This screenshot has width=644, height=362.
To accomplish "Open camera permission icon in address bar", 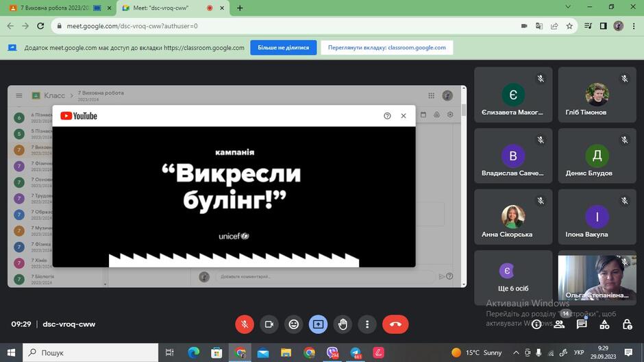I will tap(524, 26).
